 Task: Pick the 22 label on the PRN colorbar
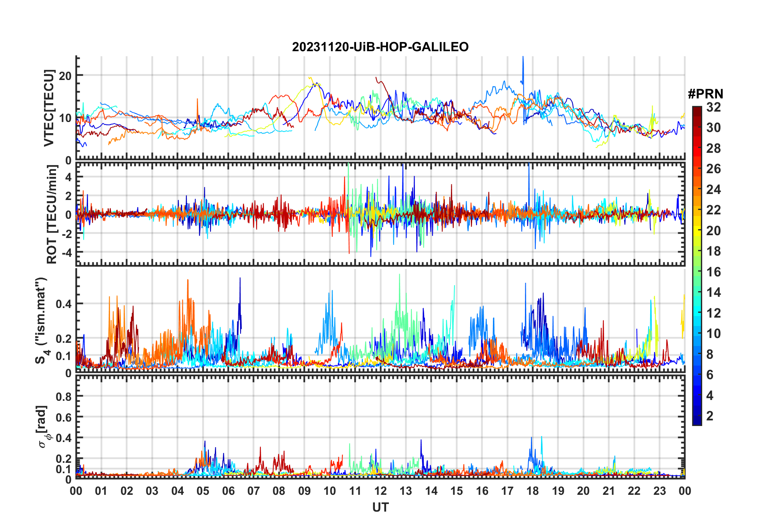[713, 210]
